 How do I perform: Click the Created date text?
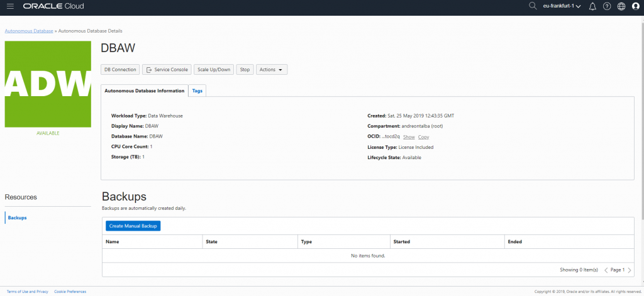pos(411,116)
